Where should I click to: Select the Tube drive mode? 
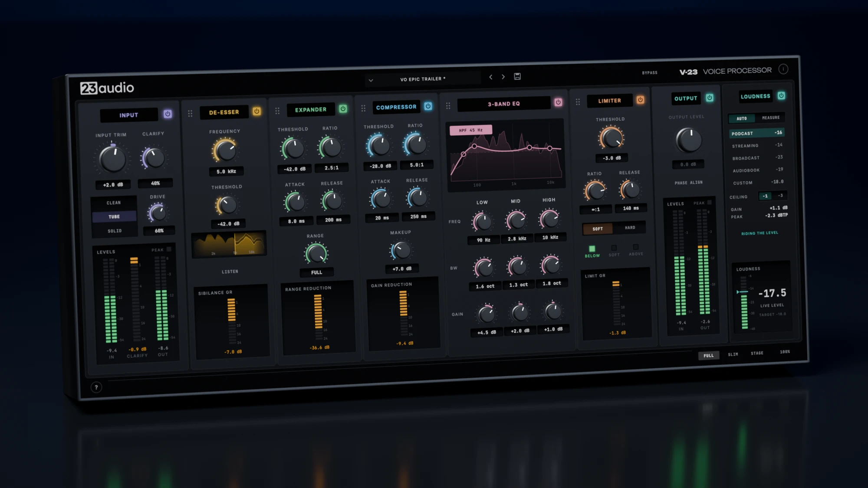tap(114, 216)
